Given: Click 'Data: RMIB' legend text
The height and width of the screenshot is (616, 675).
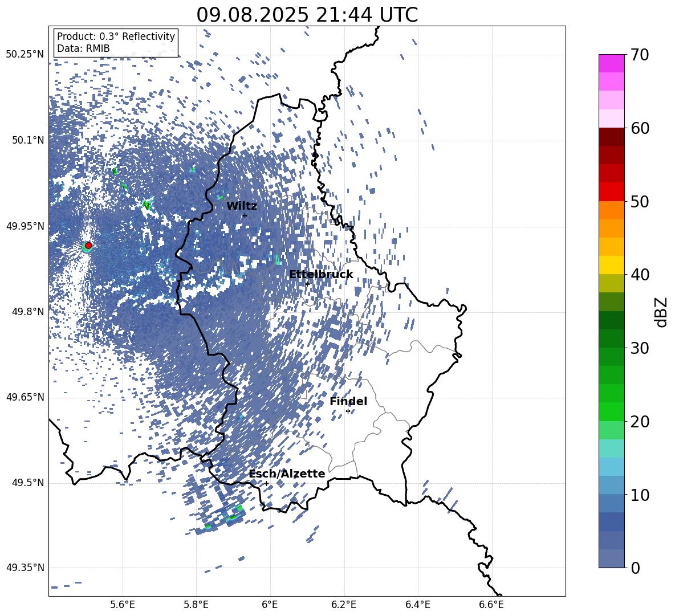Looking at the screenshot, I should point(83,48).
